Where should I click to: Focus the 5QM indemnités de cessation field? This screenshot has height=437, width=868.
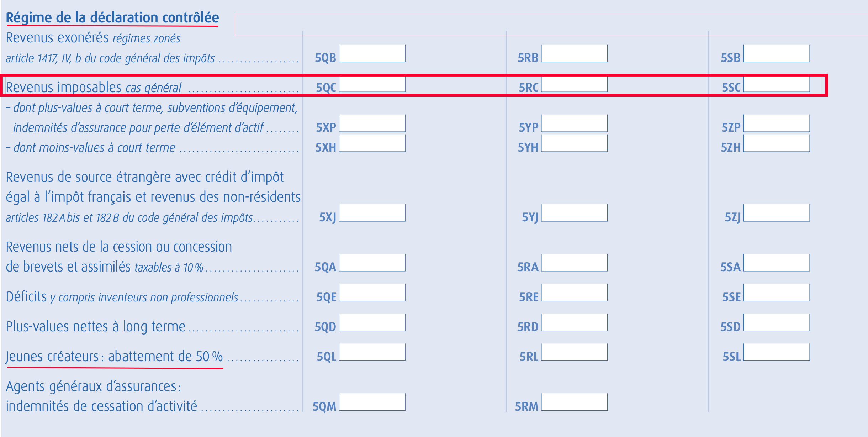(x=372, y=402)
